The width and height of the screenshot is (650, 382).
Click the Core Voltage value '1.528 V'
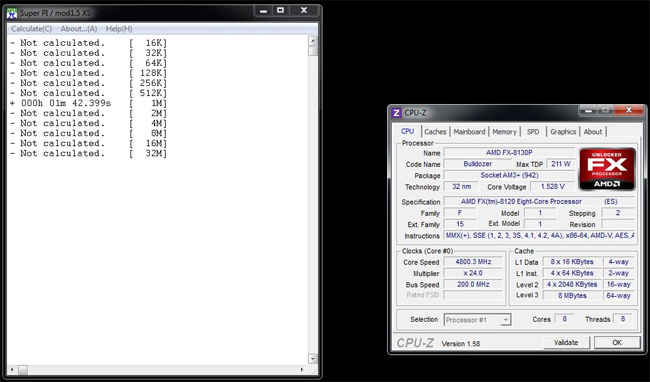pos(553,186)
